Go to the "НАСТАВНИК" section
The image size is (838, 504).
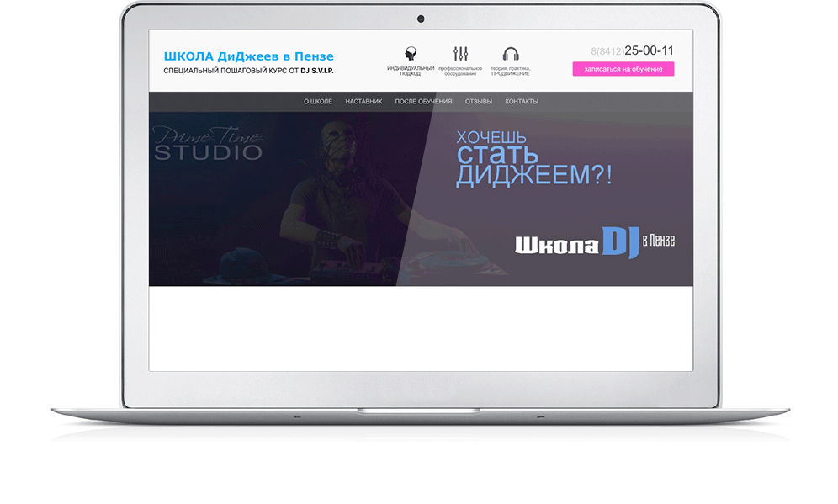pyautogui.click(x=363, y=102)
